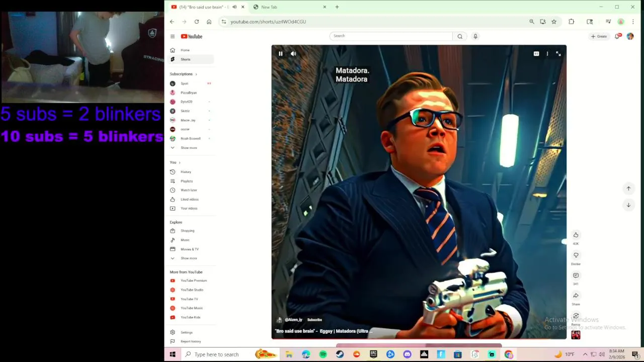Dislike the Short with thumbs-down icon

[576, 255]
